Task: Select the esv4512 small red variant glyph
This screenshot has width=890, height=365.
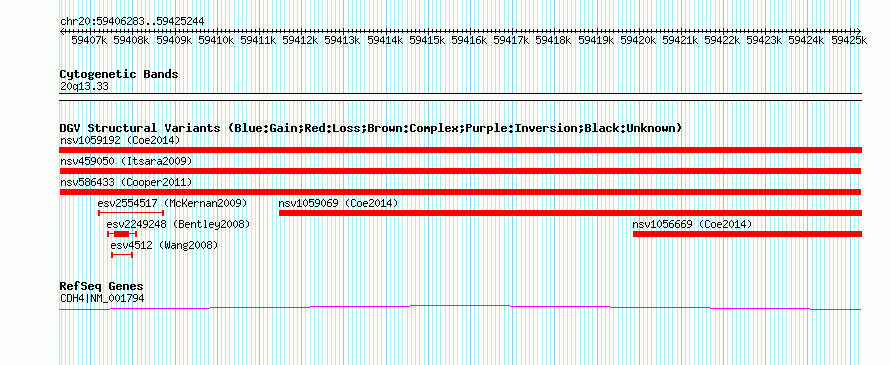Action: (x=122, y=255)
